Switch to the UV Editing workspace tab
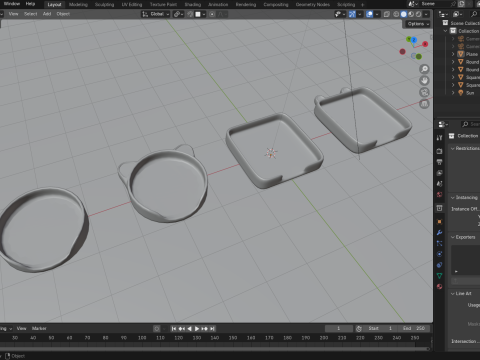Viewport: 480px width, 360px height. (131, 5)
